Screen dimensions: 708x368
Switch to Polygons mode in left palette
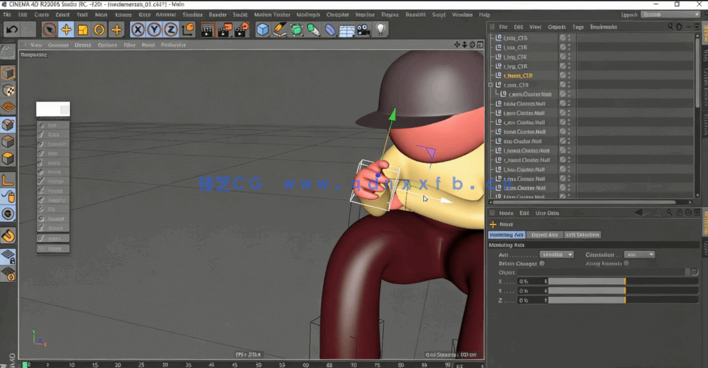tap(8, 158)
